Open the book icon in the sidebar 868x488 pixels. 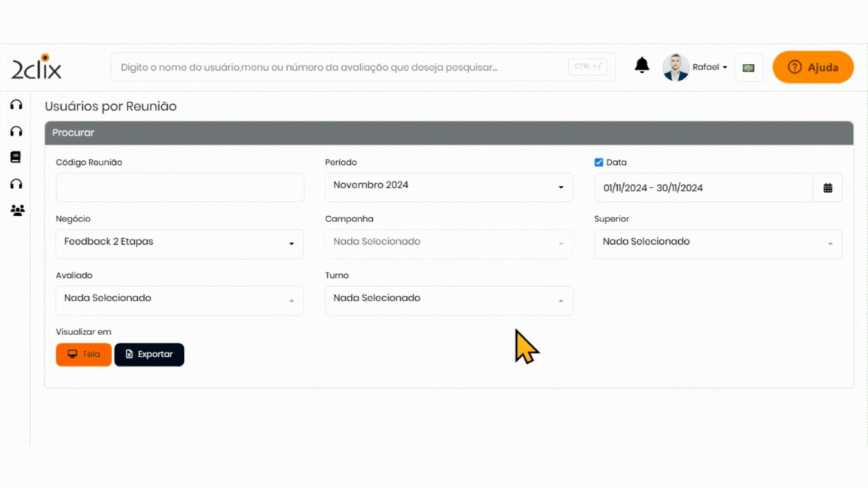tap(16, 157)
